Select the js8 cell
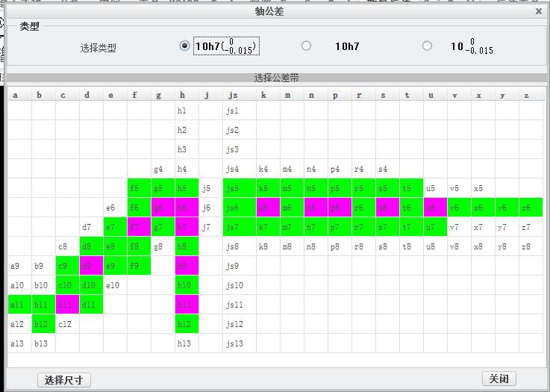Image resolution: width=550 pixels, height=392 pixels. pos(240,246)
